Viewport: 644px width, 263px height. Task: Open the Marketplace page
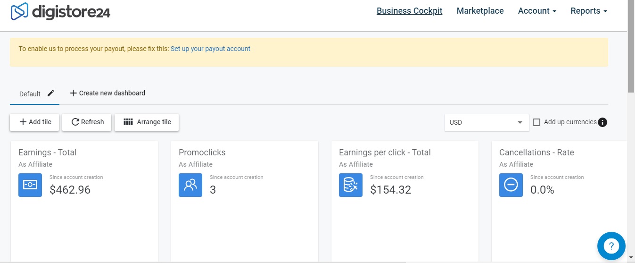[x=480, y=11]
